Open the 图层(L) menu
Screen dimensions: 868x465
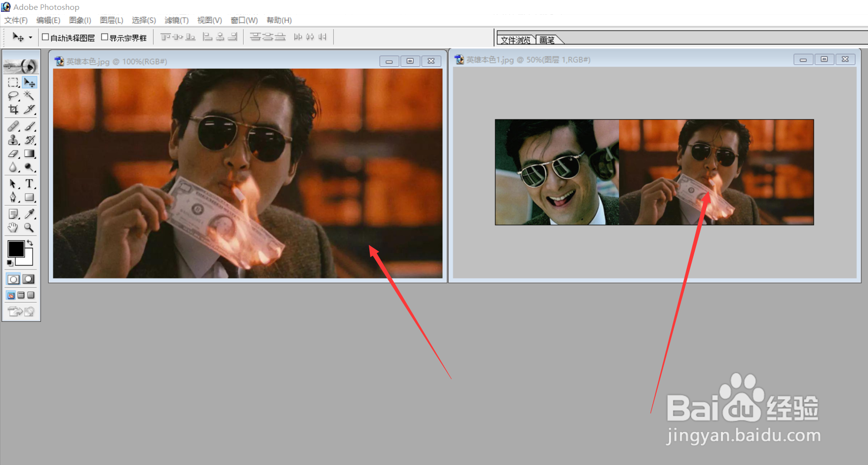(112, 20)
